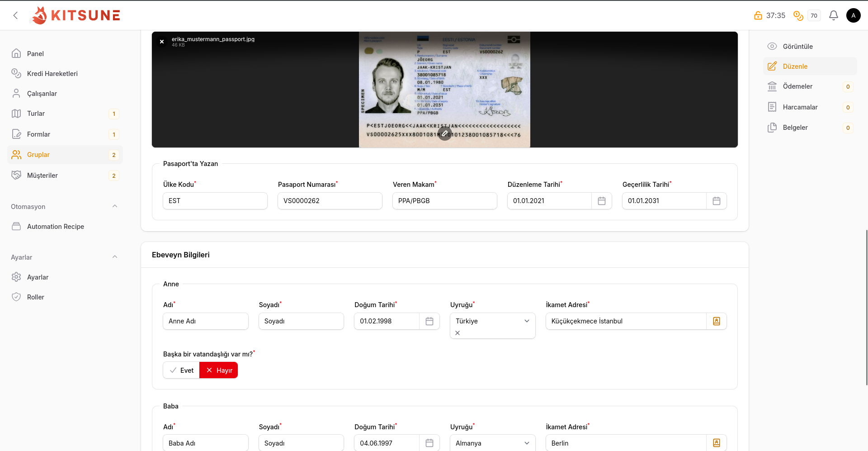868x451 pixels.
Task: Click the Veren Makam field
Action: pyautogui.click(x=445, y=201)
